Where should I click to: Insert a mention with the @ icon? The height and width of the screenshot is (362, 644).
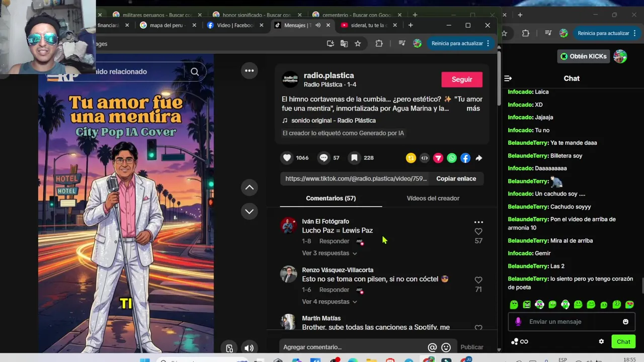432,347
